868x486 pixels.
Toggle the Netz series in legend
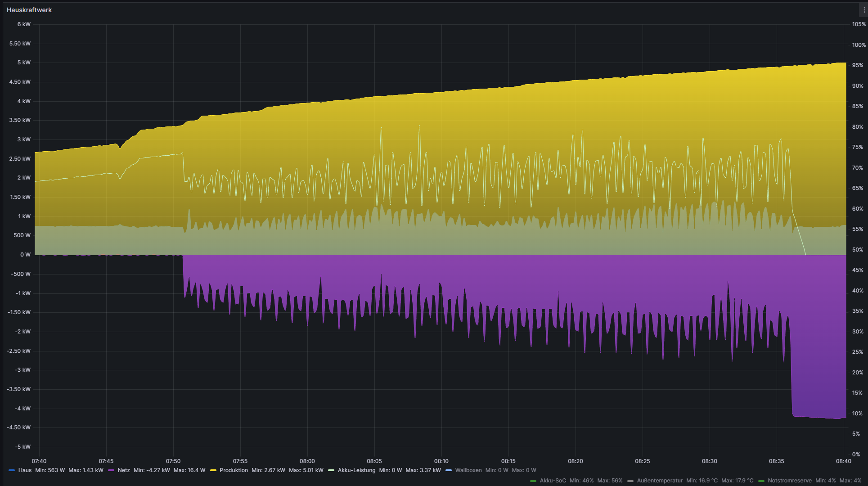(x=124, y=470)
